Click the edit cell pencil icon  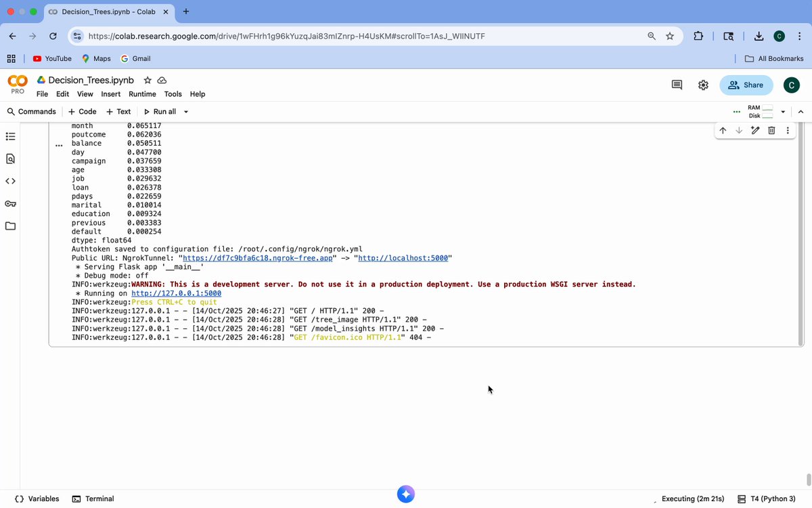[755, 130]
